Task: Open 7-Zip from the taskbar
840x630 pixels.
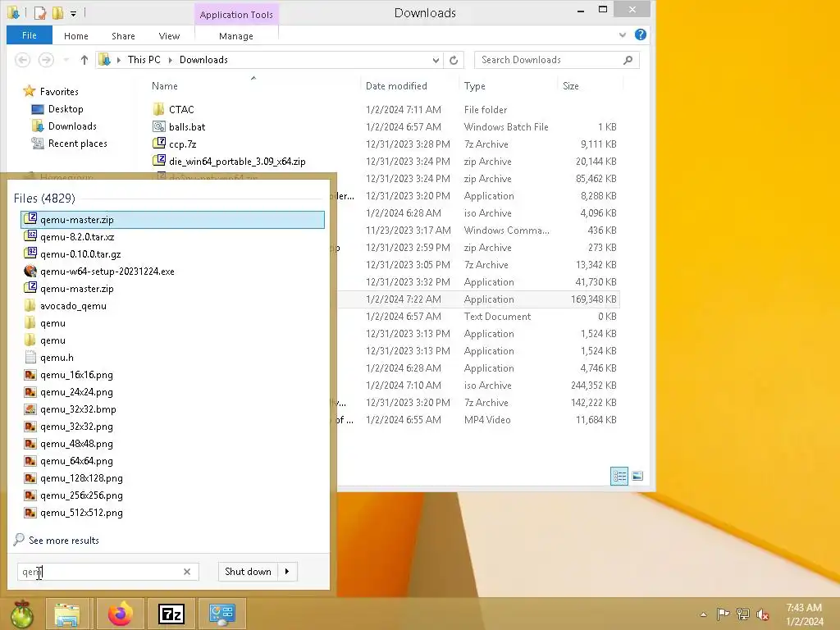Action: tap(171, 614)
